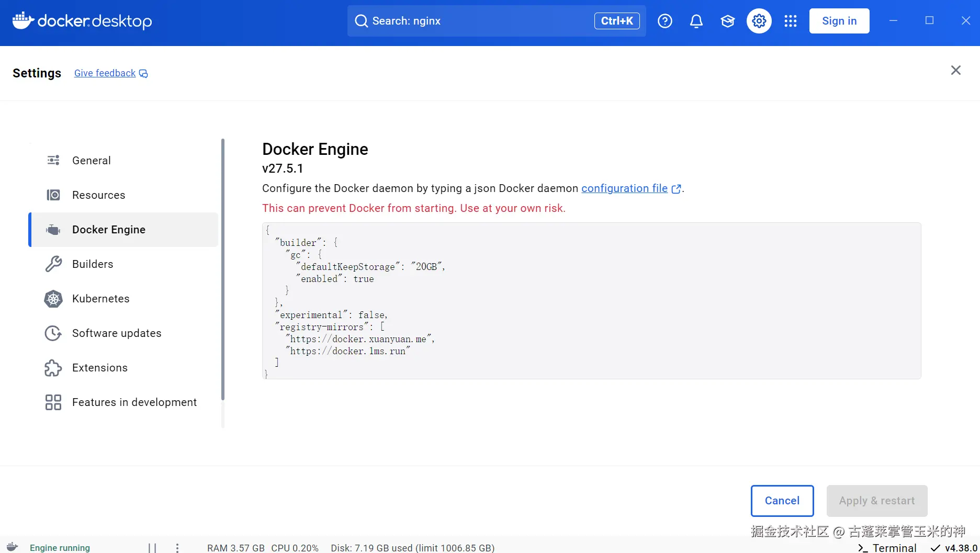Viewport: 980px width, 553px height.
Task: Open Extensions settings
Action: [123, 367]
